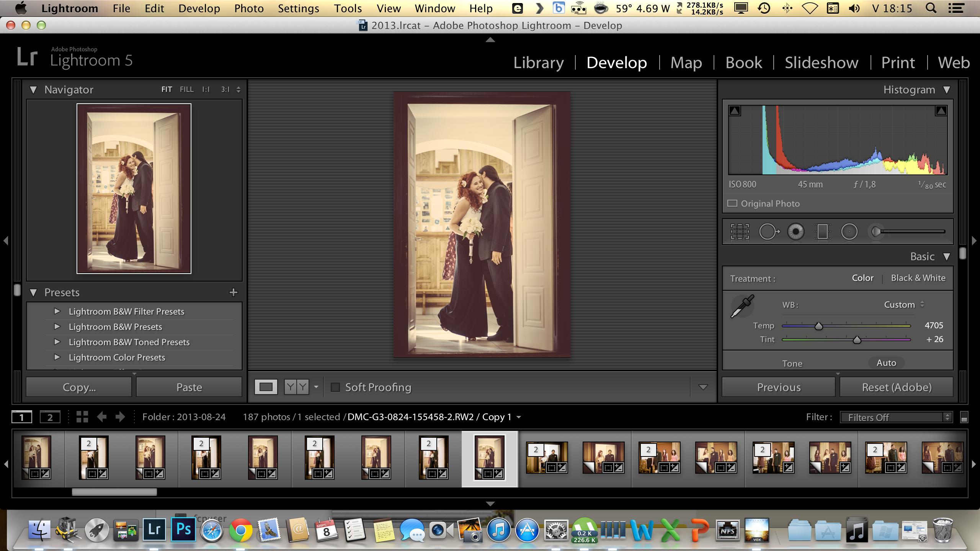This screenshot has width=980, height=551.
Task: Expand Lightroom B&W Presets folder
Action: pos(57,326)
